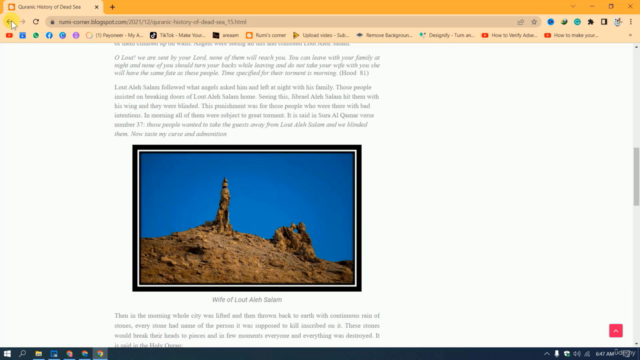Screen dimensions: 640x360
Task: Open the Rumi's corner bookmark
Action: pyautogui.click(x=266, y=36)
